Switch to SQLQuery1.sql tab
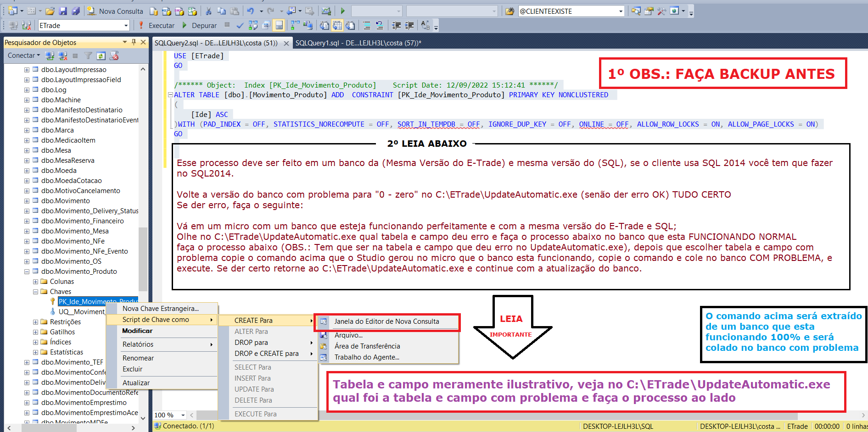868x432 pixels. (x=358, y=43)
